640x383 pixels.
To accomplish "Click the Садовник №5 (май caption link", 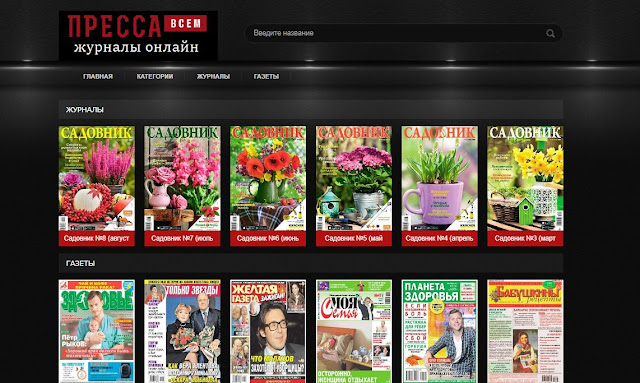I will [x=353, y=238].
